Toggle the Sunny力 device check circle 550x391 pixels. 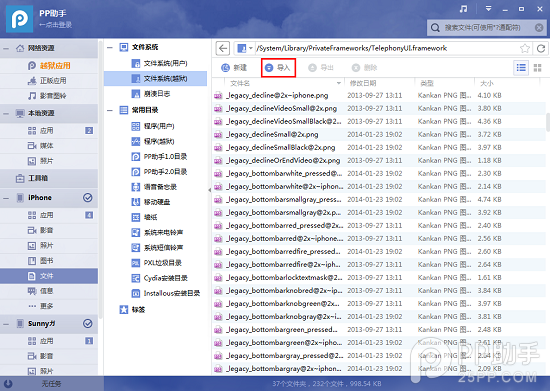pyautogui.click(x=88, y=323)
